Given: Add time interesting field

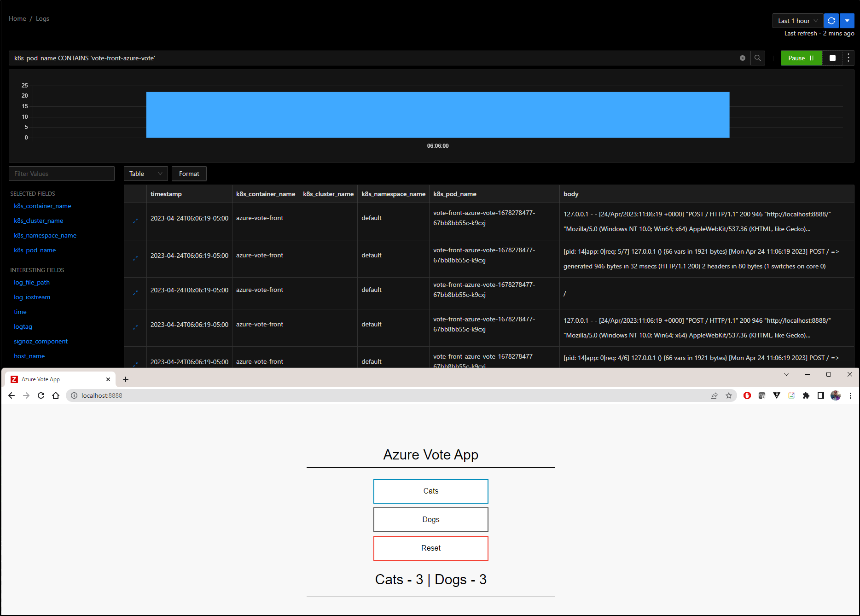Looking at the screenshot, I should [x=20, y=312].
